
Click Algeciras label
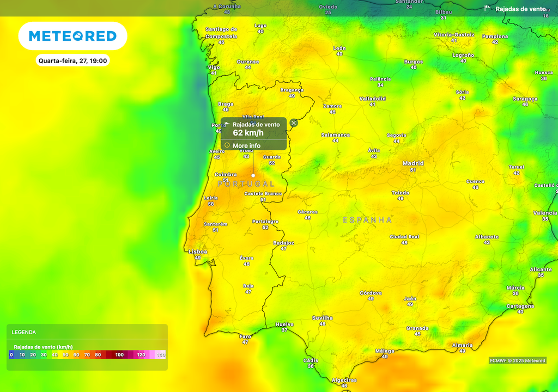pyautogui.click(x=344, y=380)
